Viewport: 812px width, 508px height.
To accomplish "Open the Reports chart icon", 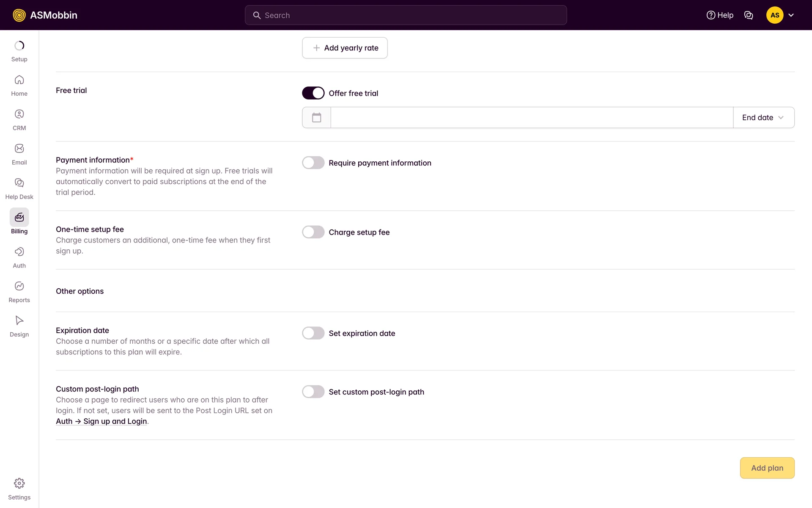I will (19, 286).
